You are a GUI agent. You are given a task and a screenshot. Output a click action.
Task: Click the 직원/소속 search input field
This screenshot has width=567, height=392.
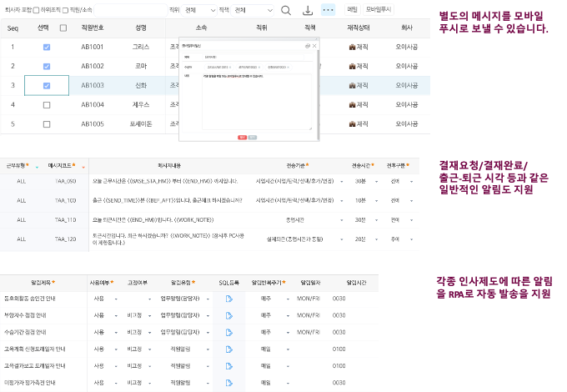131,10
